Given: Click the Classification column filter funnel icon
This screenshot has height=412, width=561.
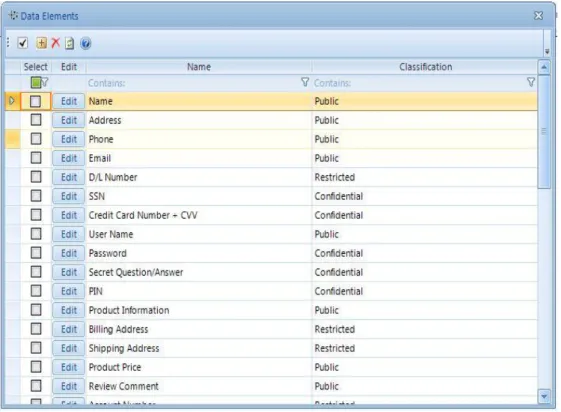Looking at the screenshot, I should [x=531, y=83].
